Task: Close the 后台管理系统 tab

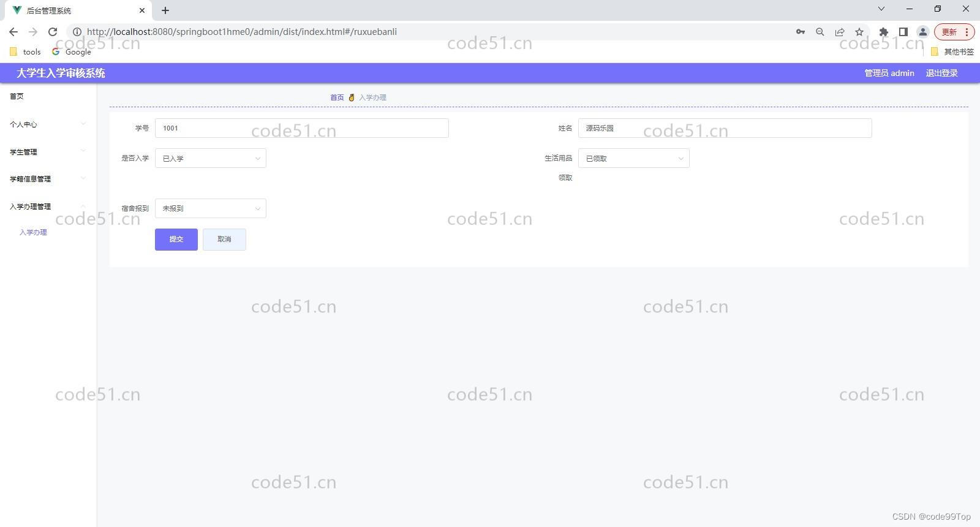Action: tap(142, 10)
